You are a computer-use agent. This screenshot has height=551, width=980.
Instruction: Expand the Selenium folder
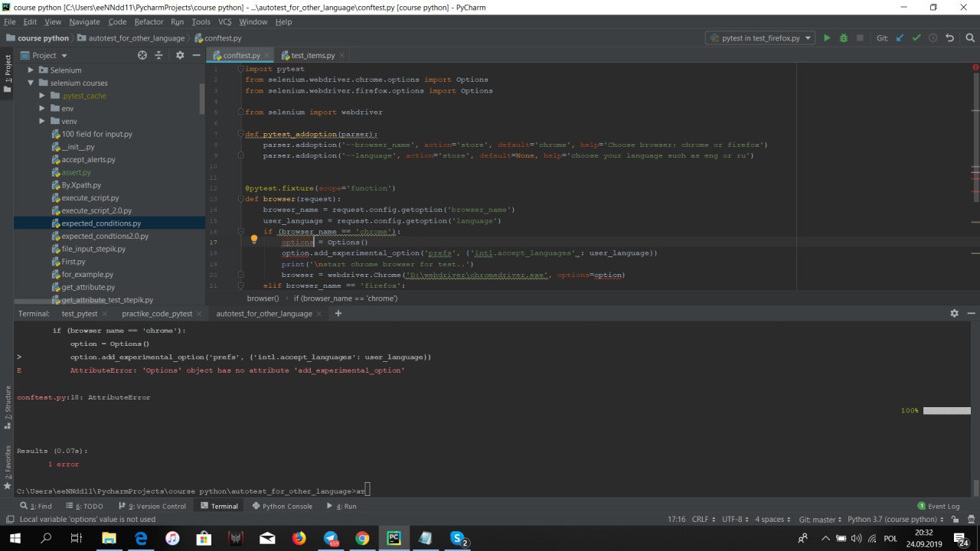(x=31, y=70)
